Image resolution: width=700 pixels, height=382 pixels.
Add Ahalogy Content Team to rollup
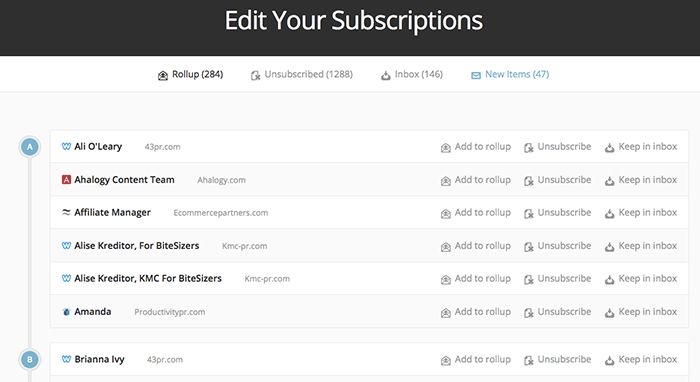[476, 180]
